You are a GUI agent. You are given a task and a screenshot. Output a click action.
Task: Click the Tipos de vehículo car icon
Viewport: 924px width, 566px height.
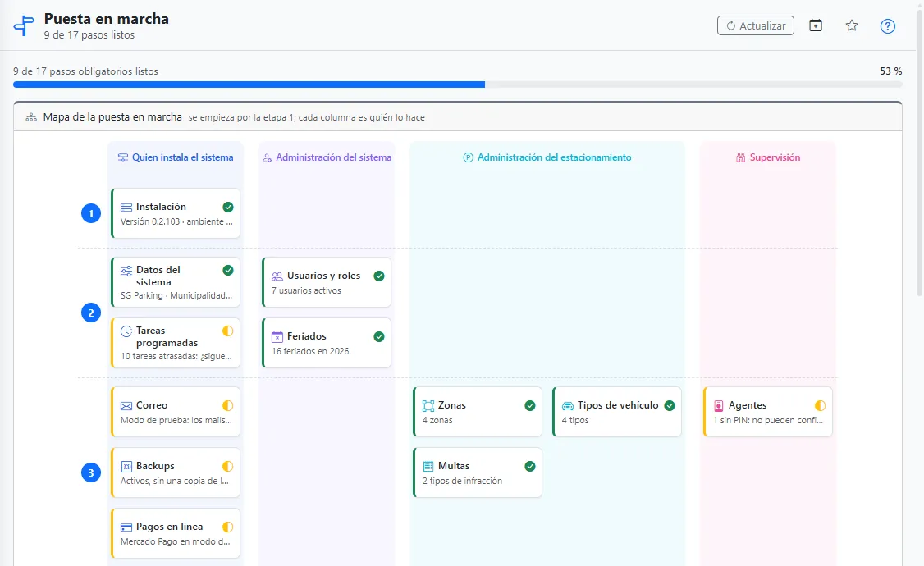(568, 406)
